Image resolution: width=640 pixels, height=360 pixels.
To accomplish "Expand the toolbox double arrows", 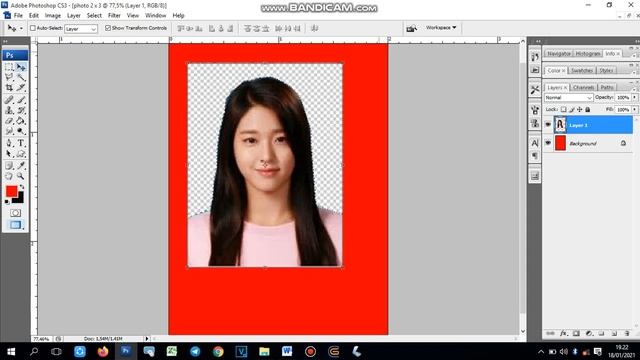I will coord(5,41).
